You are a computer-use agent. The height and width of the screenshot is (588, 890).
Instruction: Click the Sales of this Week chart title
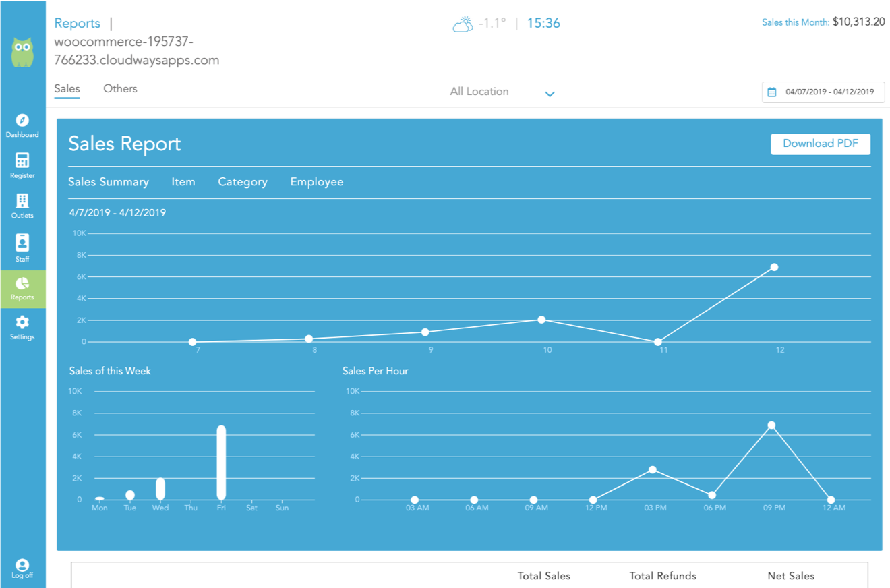click(110, 371)
